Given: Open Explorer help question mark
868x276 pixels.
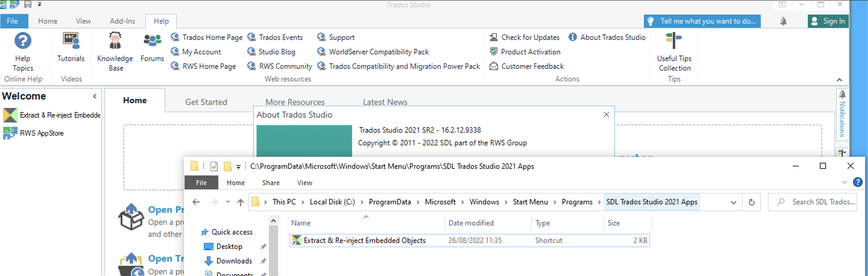Looking at the screenshot, I should (857, 182).
